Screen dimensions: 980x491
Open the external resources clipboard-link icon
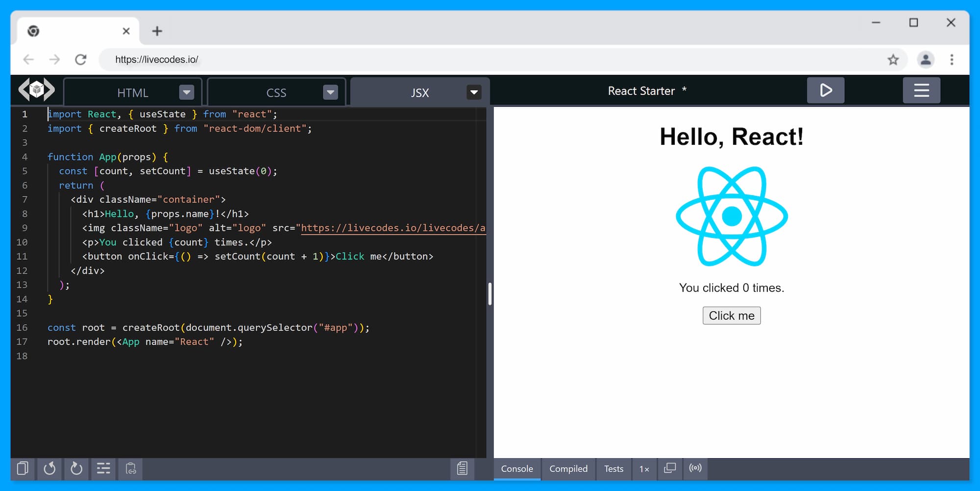[130, 468]
